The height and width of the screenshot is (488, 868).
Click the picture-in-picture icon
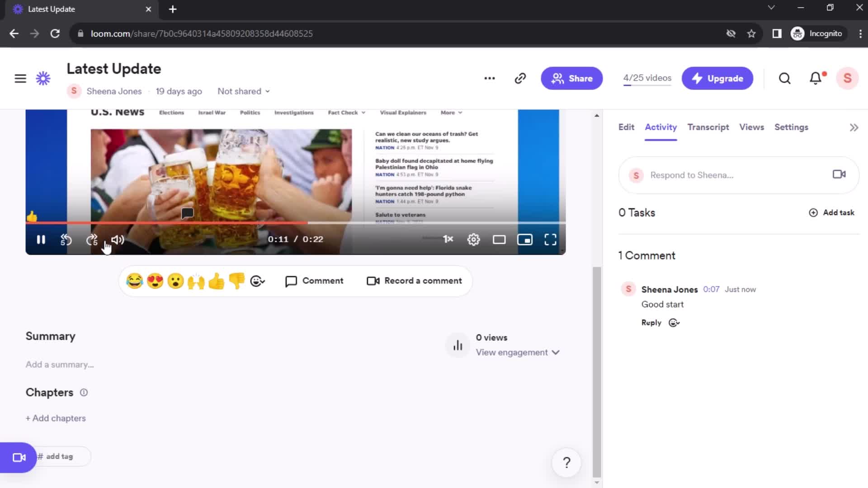pyautogui.click(x=524, y=239)
